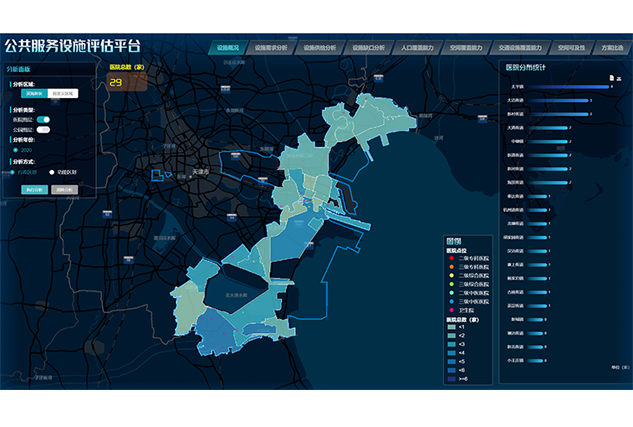The width and height of the screenshot is (633, 427).
Task: Click the 太平镇 bar in the chart
Action: (568, 88)
